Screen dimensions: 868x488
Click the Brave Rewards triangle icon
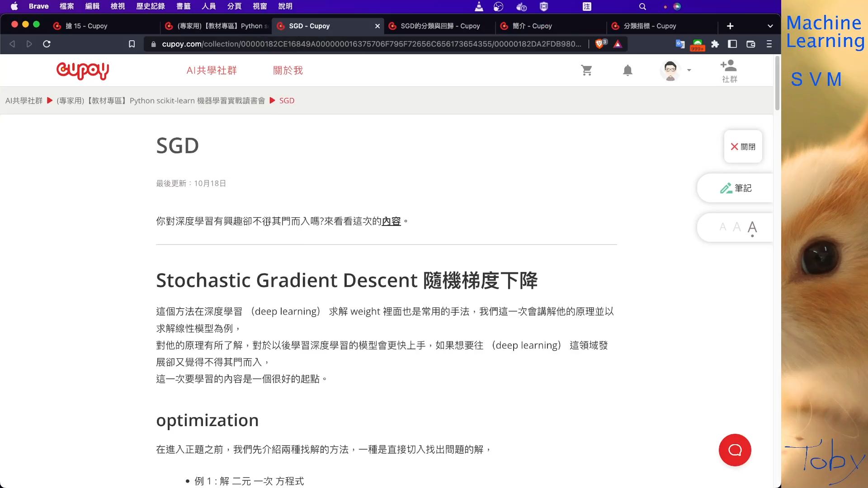(x=618, y=44)
